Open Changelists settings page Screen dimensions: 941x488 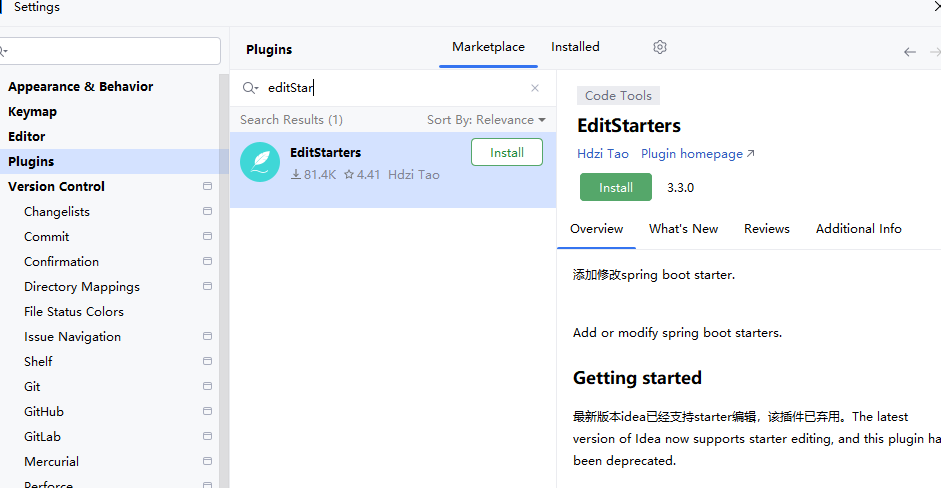(x=57, y=211)
